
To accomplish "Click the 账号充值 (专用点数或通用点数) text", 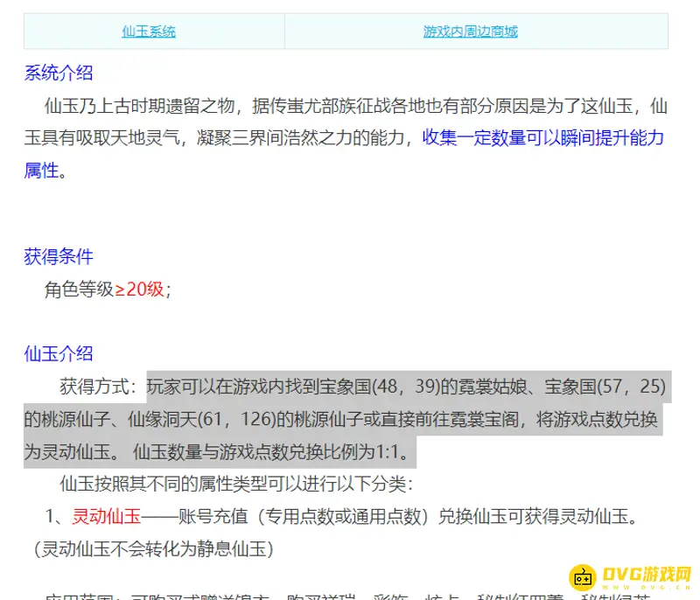I will tap(304, 516).
